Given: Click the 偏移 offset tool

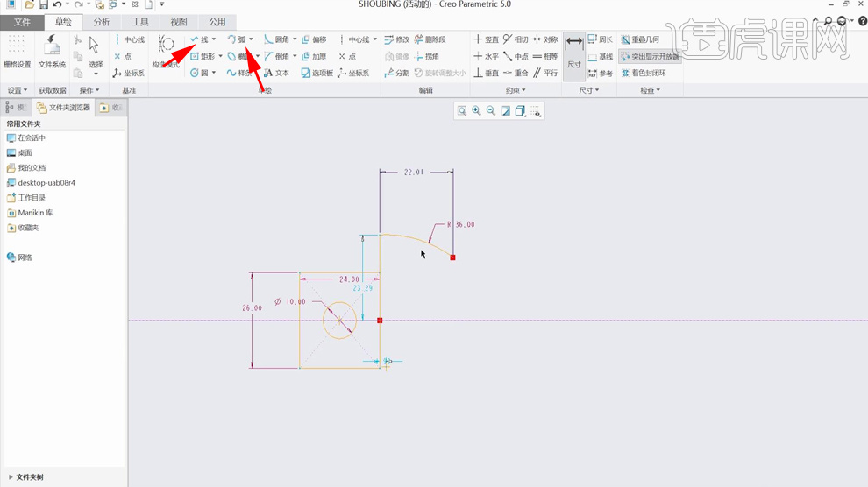Looking at the screenshot, I should (x=314, y=39).
